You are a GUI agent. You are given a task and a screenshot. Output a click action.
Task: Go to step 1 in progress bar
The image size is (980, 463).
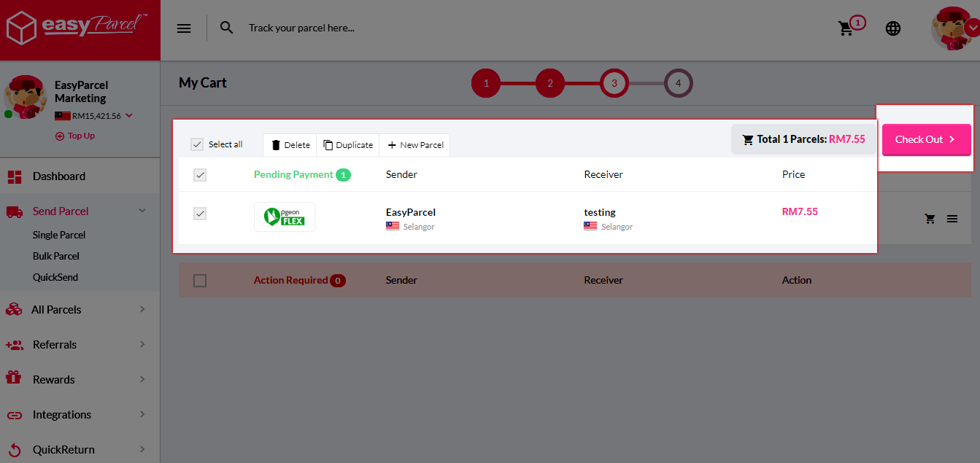(x=486, y=83)
